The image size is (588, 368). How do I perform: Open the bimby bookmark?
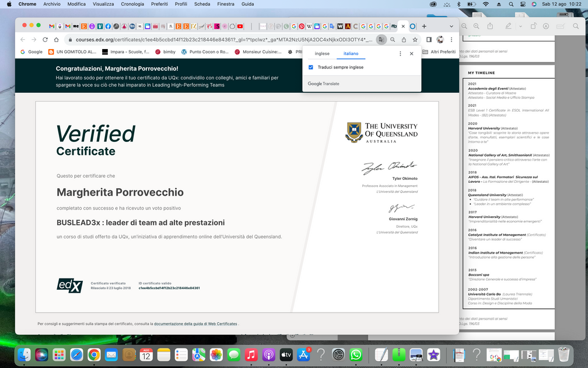pyautogui.click(x=166, y=52)
